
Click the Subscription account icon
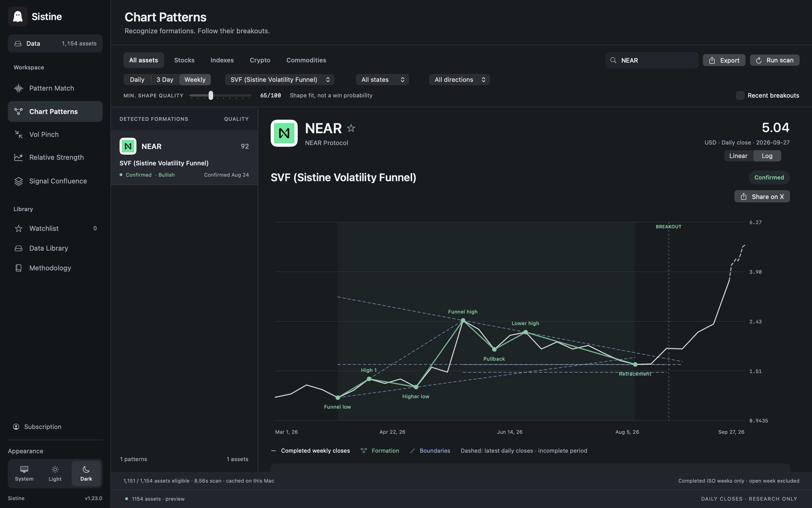[16, 427]
